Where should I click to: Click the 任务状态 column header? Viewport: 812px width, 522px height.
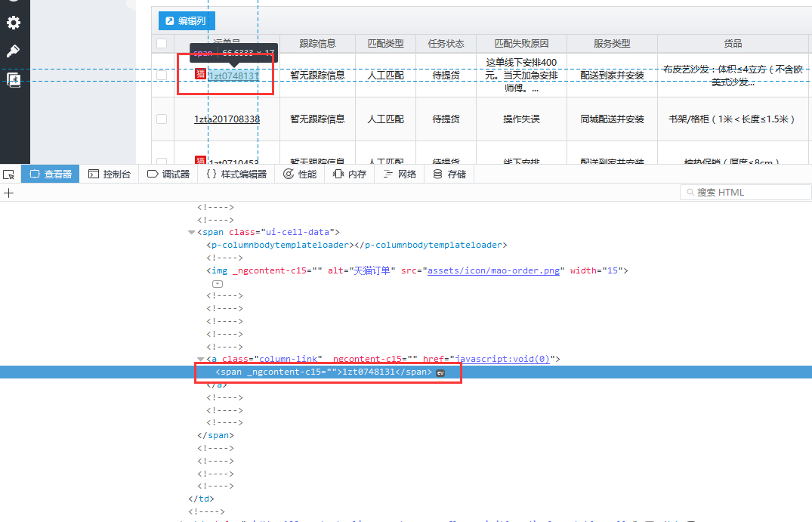pyautogui.click(x=446, y=44)
